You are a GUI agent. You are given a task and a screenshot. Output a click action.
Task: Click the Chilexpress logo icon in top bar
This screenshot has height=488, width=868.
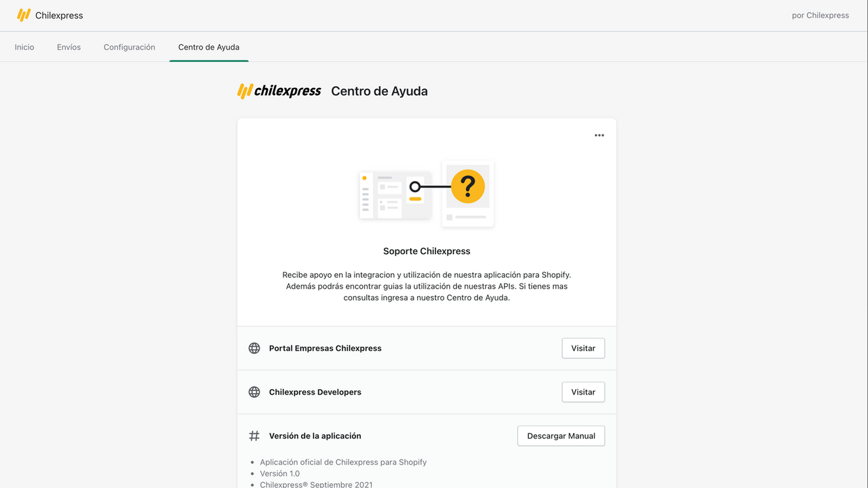coord(24,15)
